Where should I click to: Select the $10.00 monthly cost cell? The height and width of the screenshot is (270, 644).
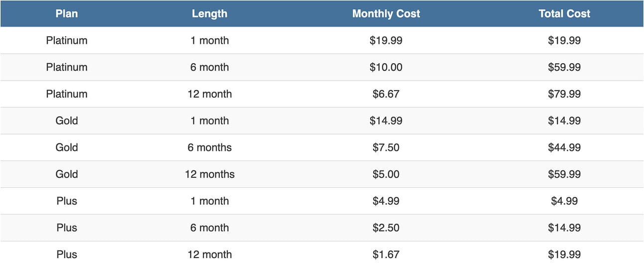click(386, 67)
